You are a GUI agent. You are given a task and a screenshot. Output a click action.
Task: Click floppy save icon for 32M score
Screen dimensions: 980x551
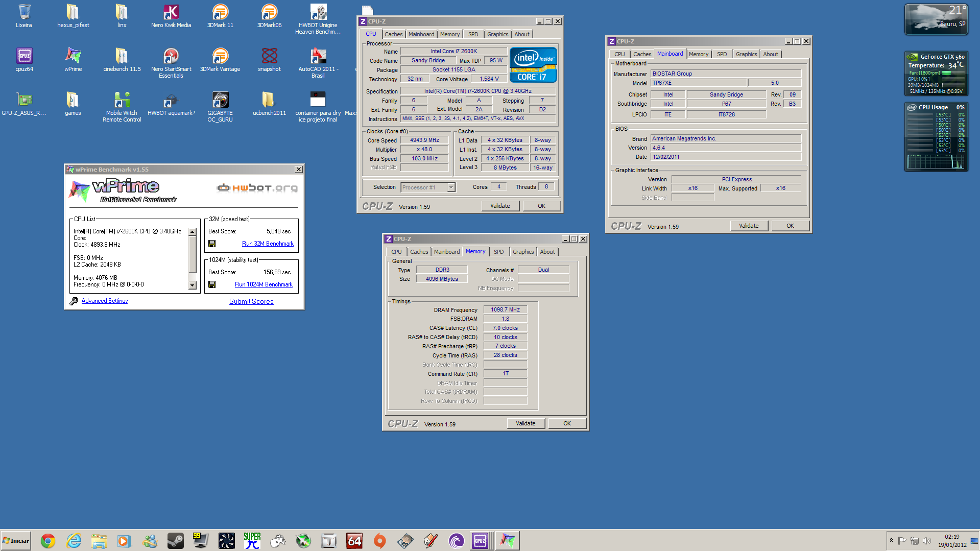coord(212,244)
